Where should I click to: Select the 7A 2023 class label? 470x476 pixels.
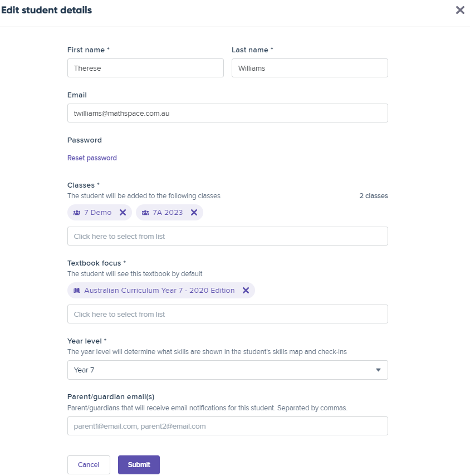(168, 213)
